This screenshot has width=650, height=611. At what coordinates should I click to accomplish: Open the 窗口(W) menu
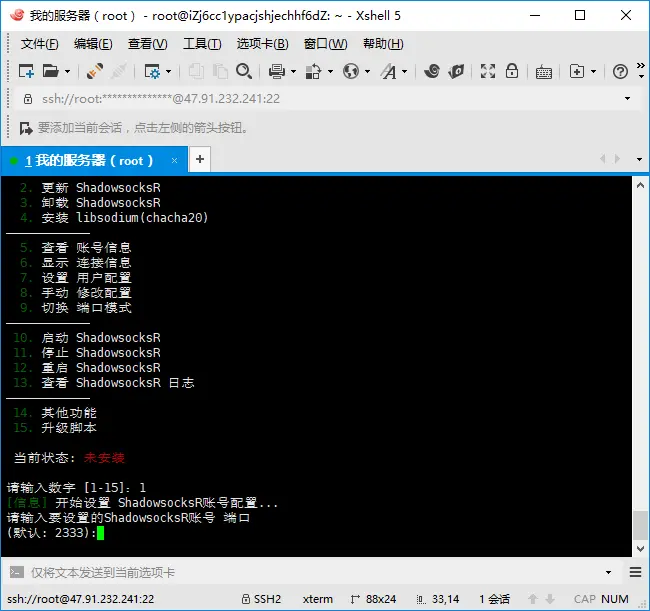[x=325, y=44]
